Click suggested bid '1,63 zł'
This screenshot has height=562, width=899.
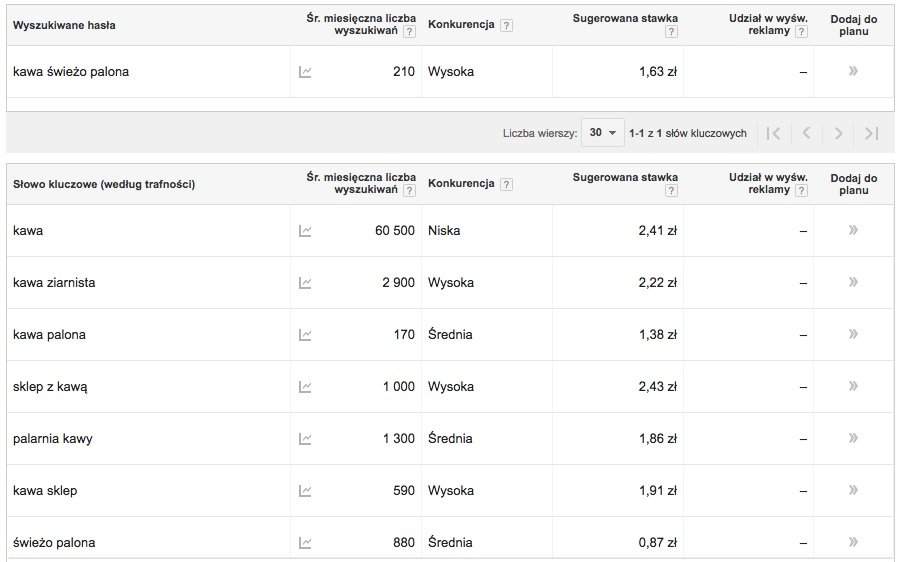[x=658, y=72]
